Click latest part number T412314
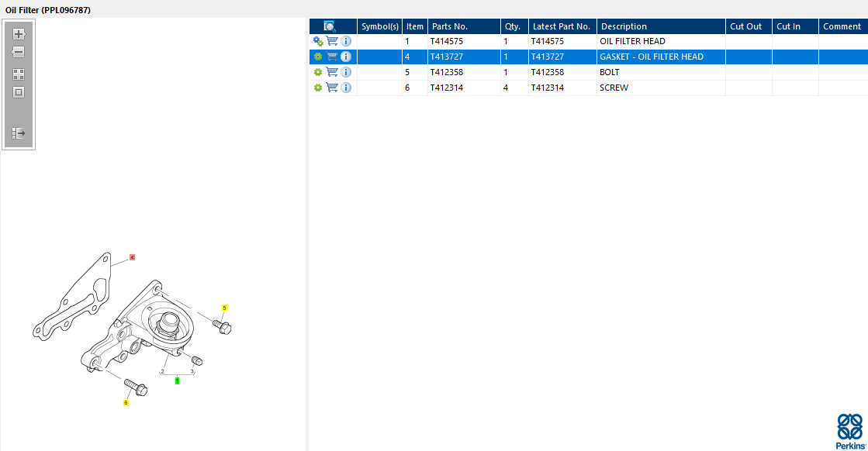 click(x=548, y=88)
